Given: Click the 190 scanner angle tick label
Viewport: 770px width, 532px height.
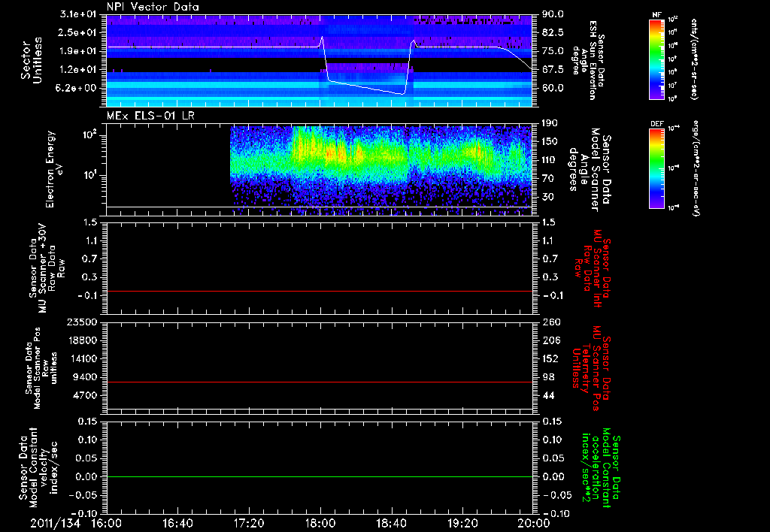Looking at the screenshot, I should pos(550,123).
